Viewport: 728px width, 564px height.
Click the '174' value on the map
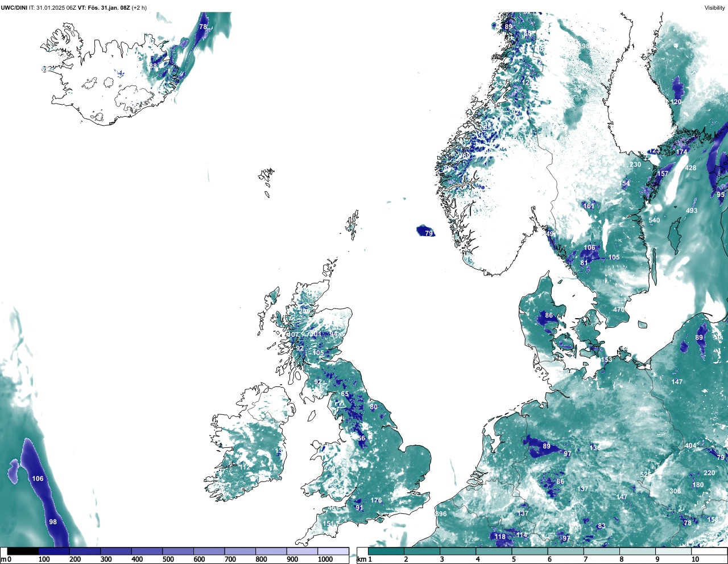coord(682,152)
